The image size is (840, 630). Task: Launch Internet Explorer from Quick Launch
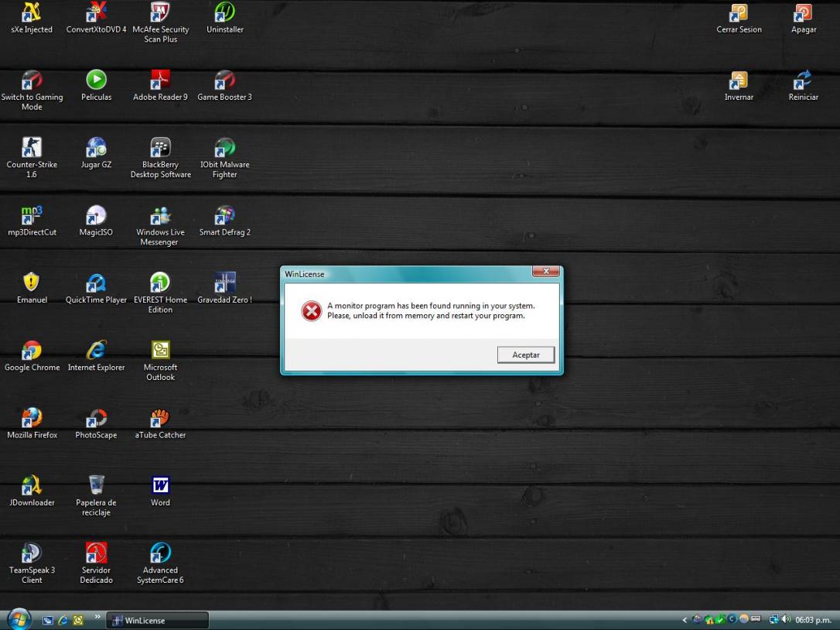pos(63,621)
